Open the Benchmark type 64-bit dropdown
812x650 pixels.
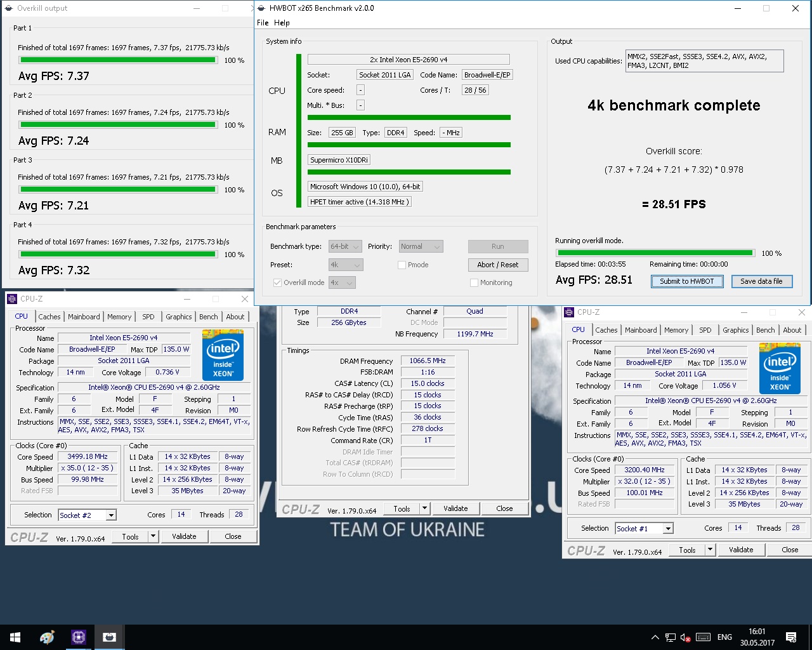point(345,246)
